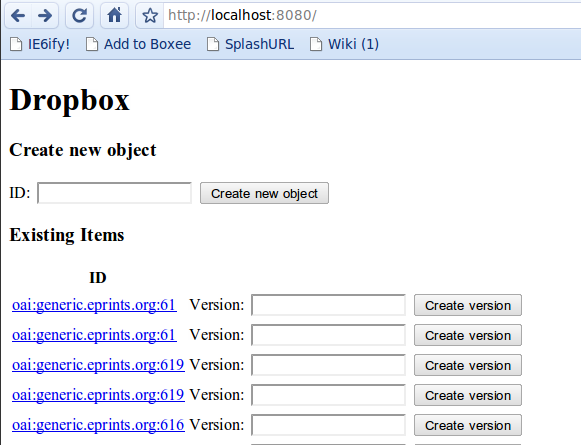Click the Create new object section heading

coord(83,150)
